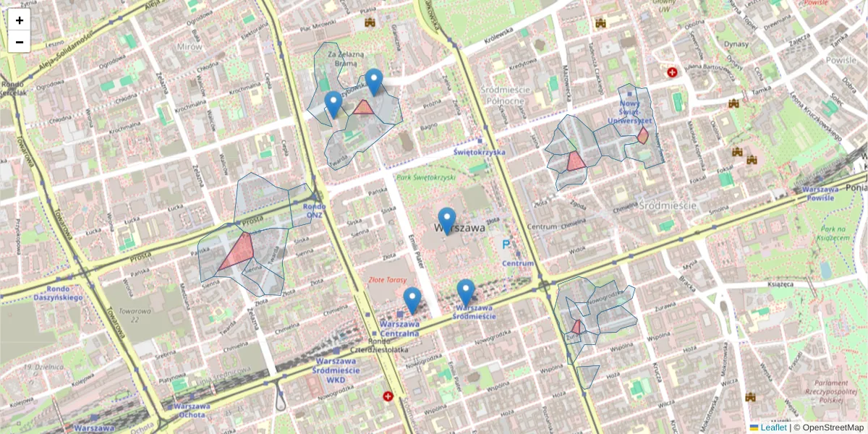The image size is (868, 434).
Task: Click the red triangle inside the Grzybowska polygon
Action: (x=364, y=109)
